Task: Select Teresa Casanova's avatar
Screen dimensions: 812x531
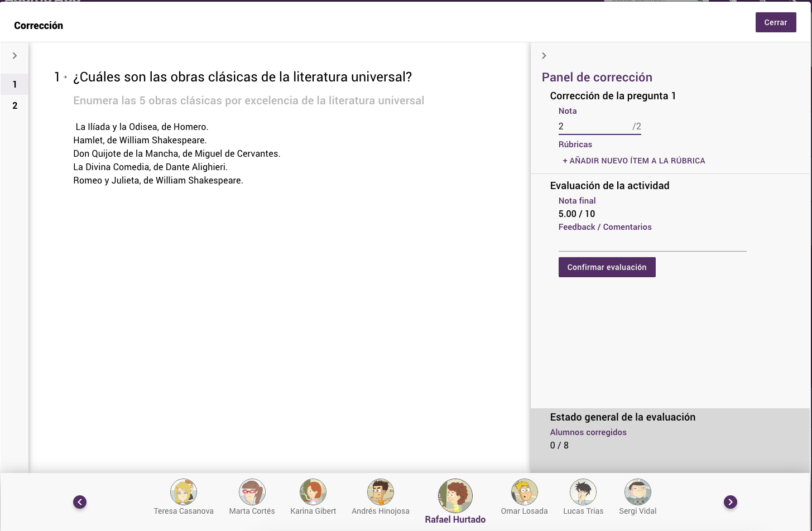Action: pyautogui.click(x=184, y=492)
